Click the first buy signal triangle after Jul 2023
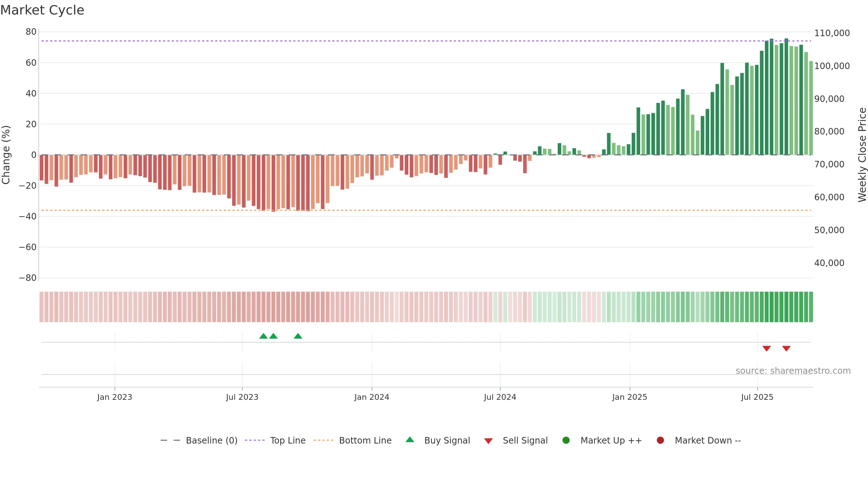 tap(264, 336)
